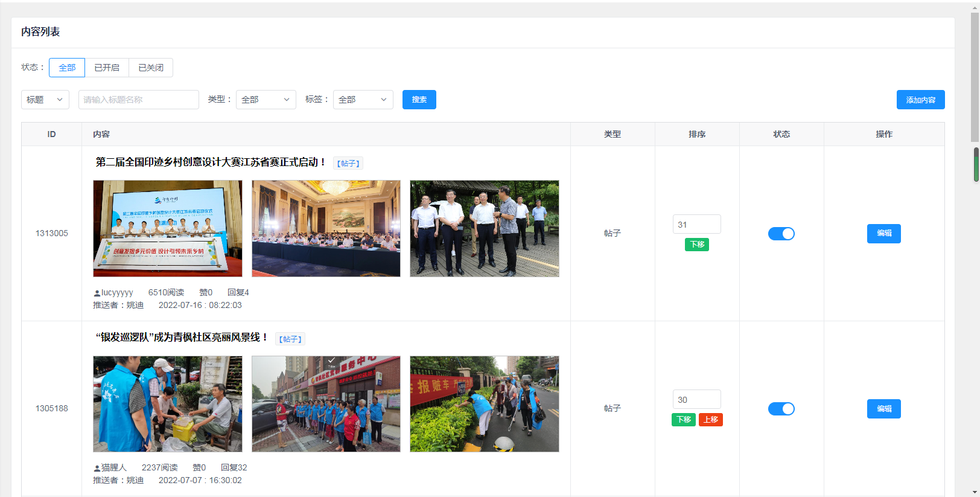Toggle the status switch for ID 1305188
The image size is (980, 497).
click(781, 409)
